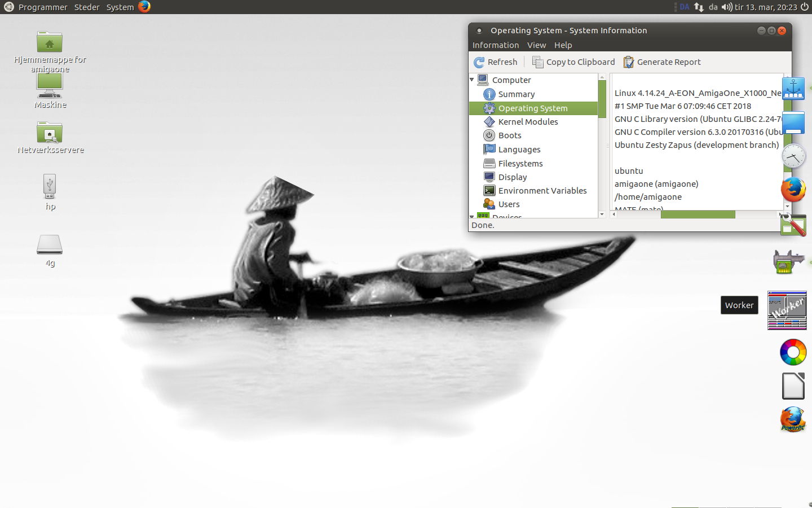Open the Users entry in the tree

tap(509, 204)
